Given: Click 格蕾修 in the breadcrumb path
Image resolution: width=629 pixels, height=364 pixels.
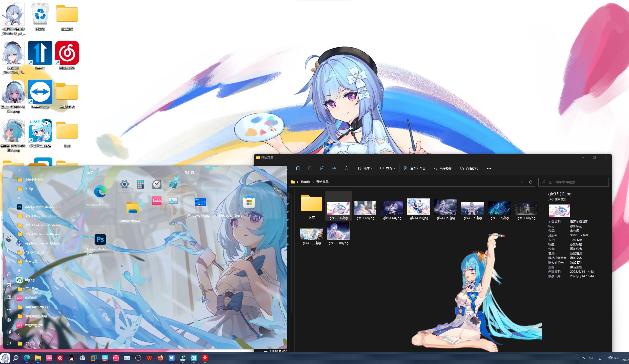Looking at the screenshot, I should tap(305, 182).
